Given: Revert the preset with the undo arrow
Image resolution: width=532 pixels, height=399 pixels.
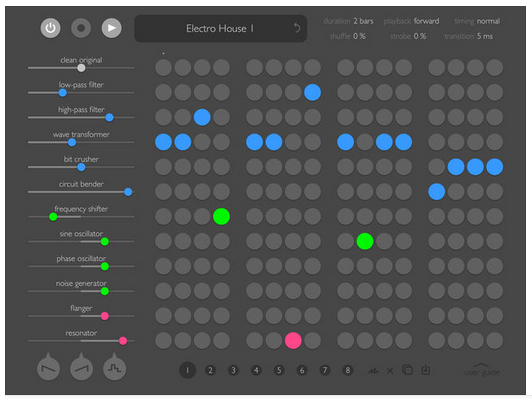Looking at the screenshot, I should 297,28.
